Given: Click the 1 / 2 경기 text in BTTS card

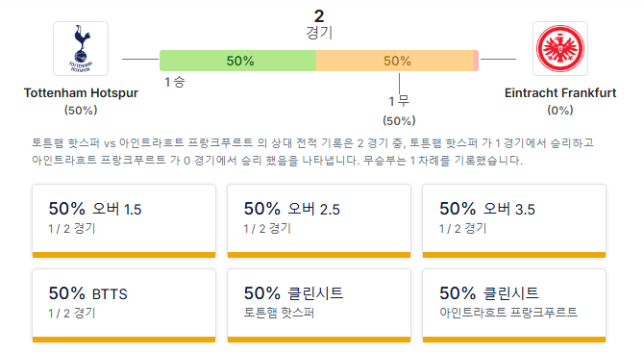Looking at the screenshot, I should (72, 314).
